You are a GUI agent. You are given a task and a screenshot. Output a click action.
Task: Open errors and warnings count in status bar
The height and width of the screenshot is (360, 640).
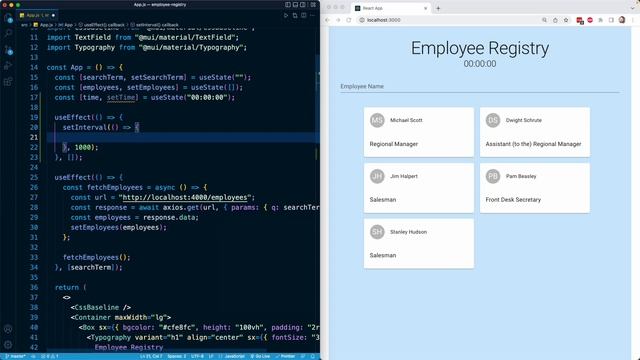(50, 356)
